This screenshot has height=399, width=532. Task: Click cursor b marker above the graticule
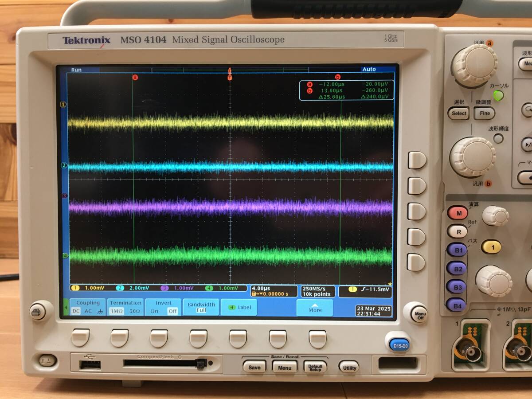click(338, 77)
